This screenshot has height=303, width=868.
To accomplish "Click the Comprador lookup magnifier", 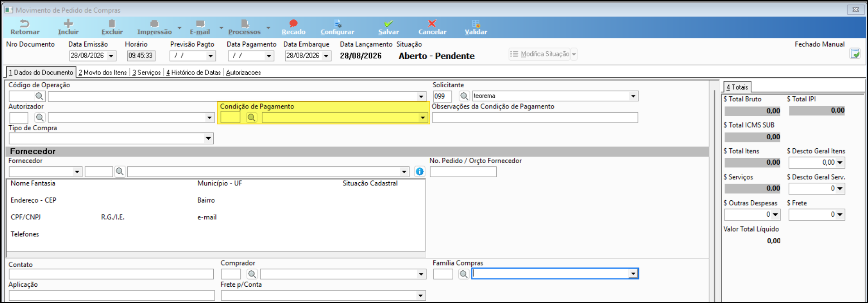I will 252,274.
